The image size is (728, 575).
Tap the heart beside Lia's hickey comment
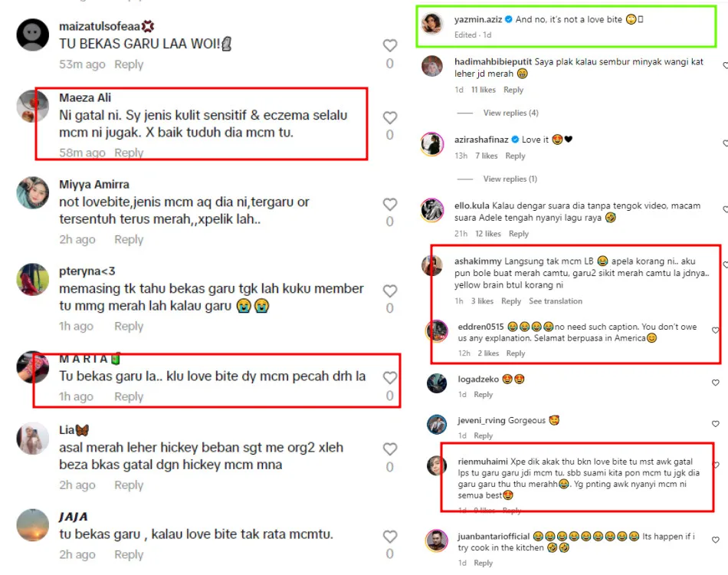(x=389, y=449)
